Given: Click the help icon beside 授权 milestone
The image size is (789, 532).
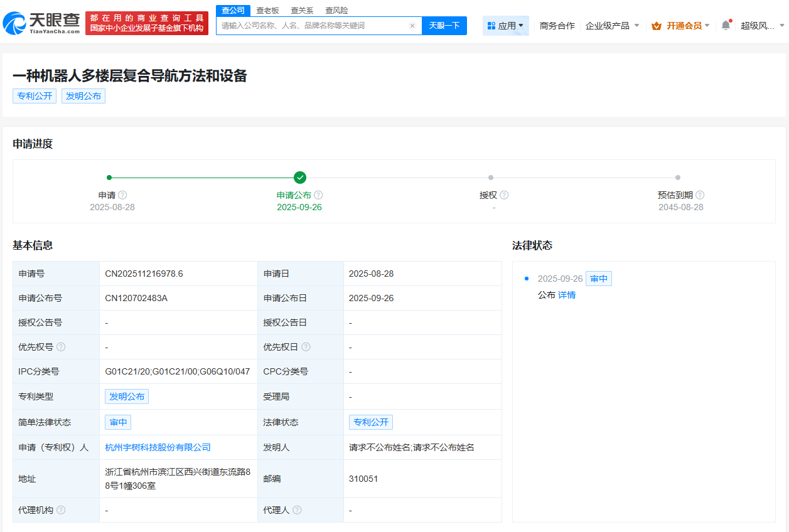Looking at the screenshot, I should (x=503, y=194).
